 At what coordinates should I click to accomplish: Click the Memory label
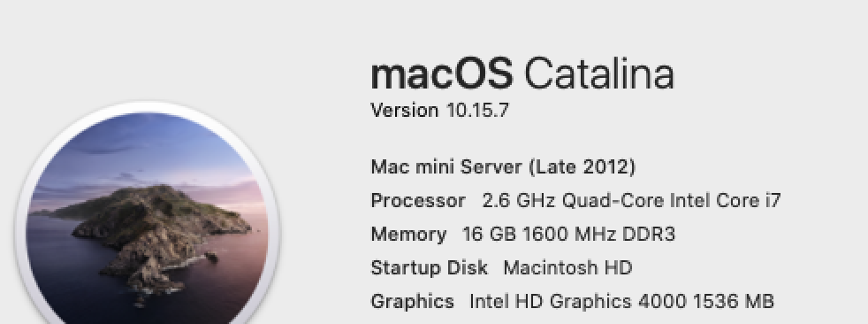pyautogui.click(x=408, y=234)
